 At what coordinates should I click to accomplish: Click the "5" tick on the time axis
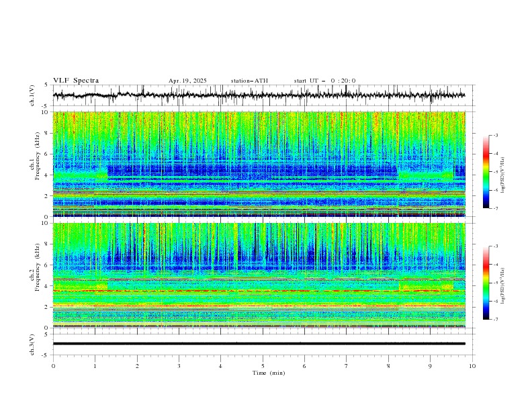click(x=263, y=366)
